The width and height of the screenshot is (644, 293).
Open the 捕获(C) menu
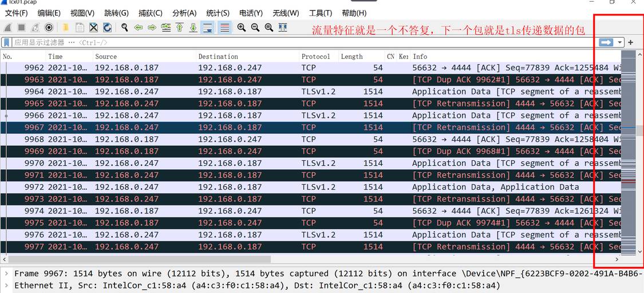coord(151,13)
